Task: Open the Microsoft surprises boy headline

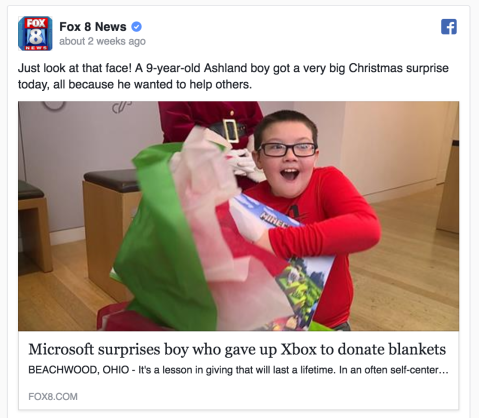Action: tap(237, 349)
